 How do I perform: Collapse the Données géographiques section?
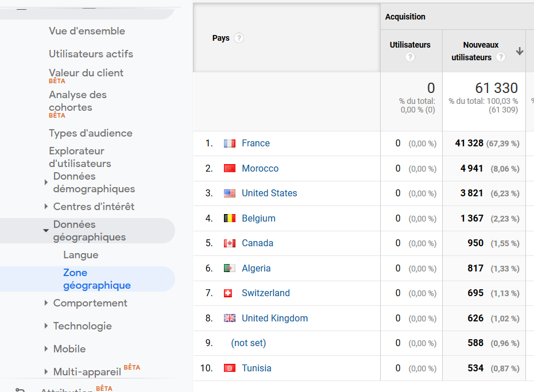(x=46, y=231)
